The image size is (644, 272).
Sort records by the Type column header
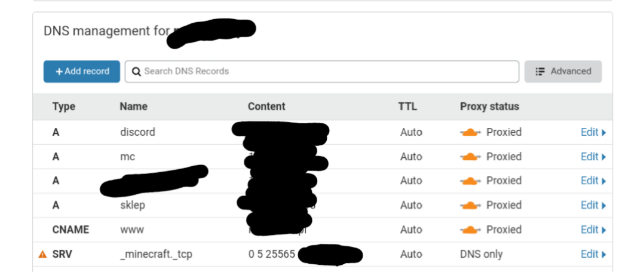(64, 106)
